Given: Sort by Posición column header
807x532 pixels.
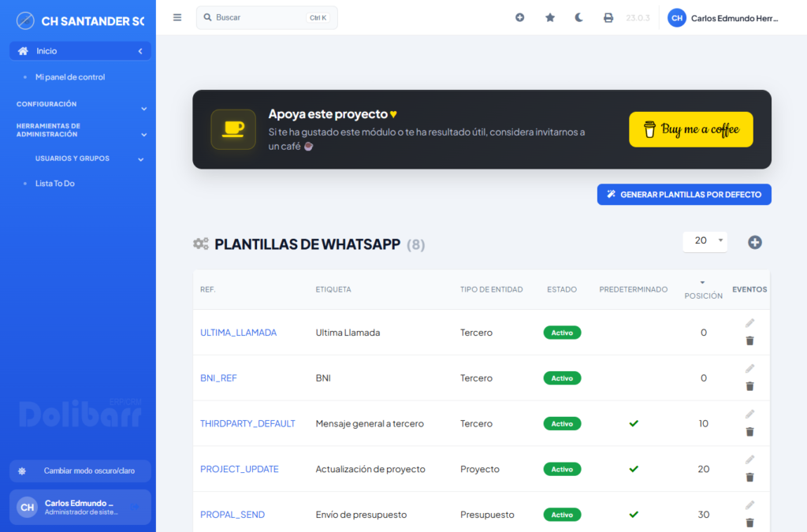Looking at the screenshot, I should tap(704, 296).
